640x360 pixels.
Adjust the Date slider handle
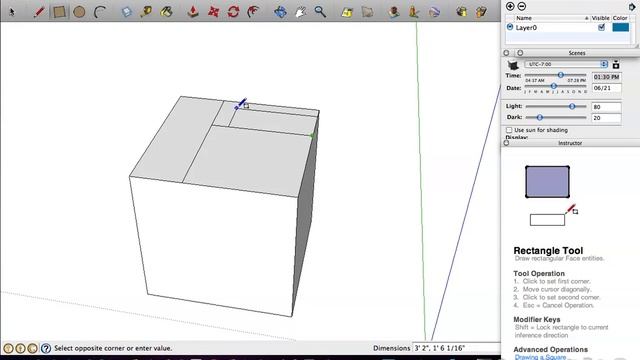pyautogui.click(x=553, y=86)
